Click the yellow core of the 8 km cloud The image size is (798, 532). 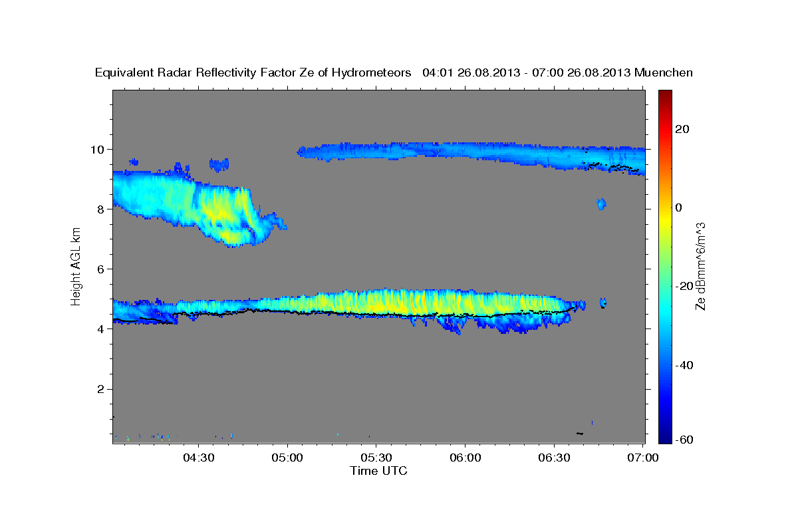(221, 211)
